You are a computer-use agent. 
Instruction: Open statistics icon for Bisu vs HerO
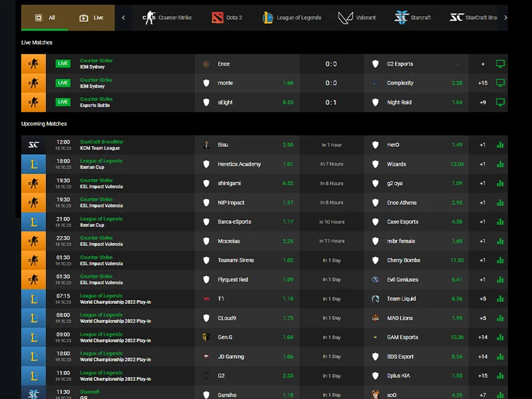[500, 145]
